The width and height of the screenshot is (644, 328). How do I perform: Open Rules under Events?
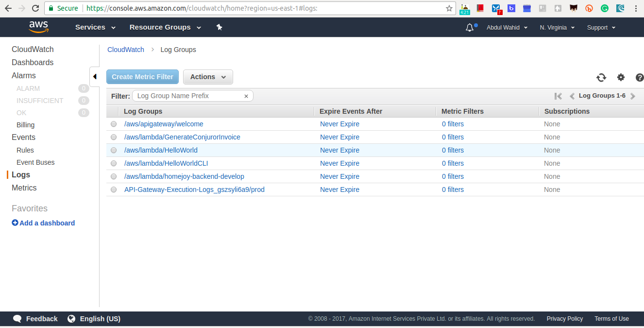pyautogui.click(x=25, y=150)
